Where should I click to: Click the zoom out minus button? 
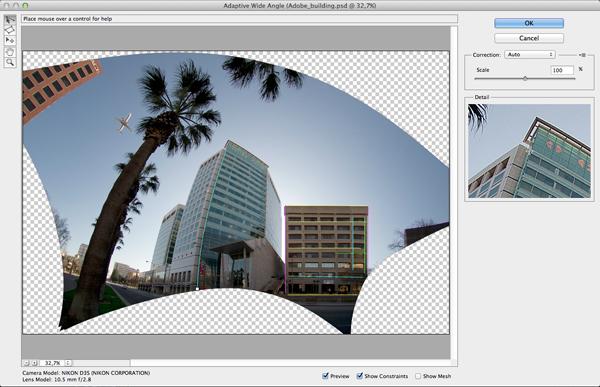click(x=26, y=363)
